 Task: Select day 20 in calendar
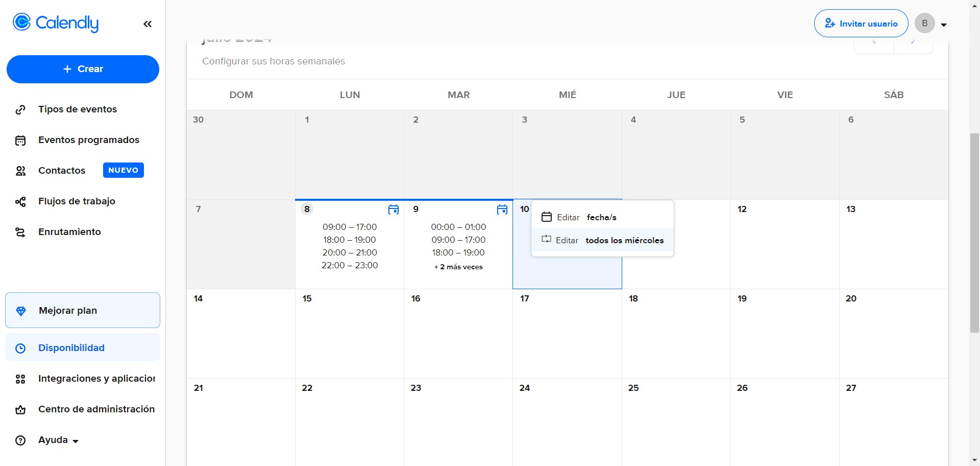[894, 334]
